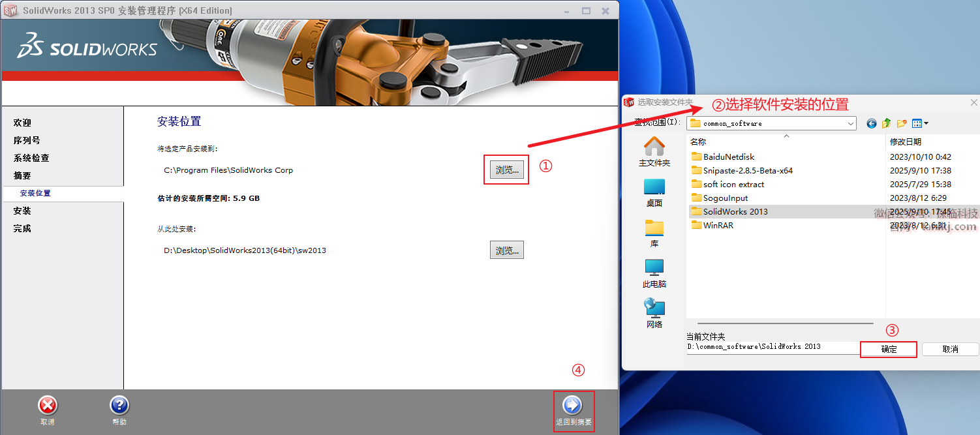Click the horizontal scrollbar in folder list
The height and width of the screenshot is (435, 980).
[x=785, y=323]
